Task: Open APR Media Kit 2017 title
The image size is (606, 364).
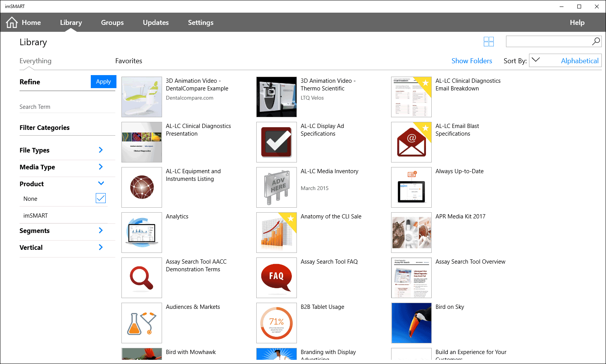Action: [460, 216]
